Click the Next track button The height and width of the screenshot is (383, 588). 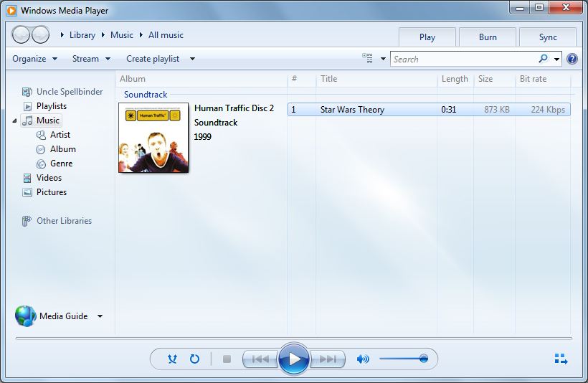pyautogui.click(x=328, y=359)
